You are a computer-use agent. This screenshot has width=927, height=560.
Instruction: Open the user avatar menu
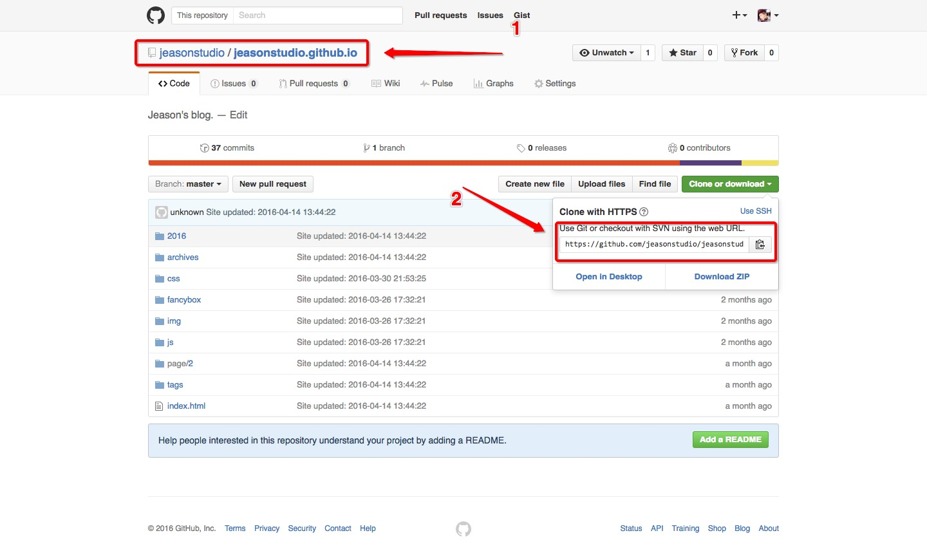[x=768, y=15]
